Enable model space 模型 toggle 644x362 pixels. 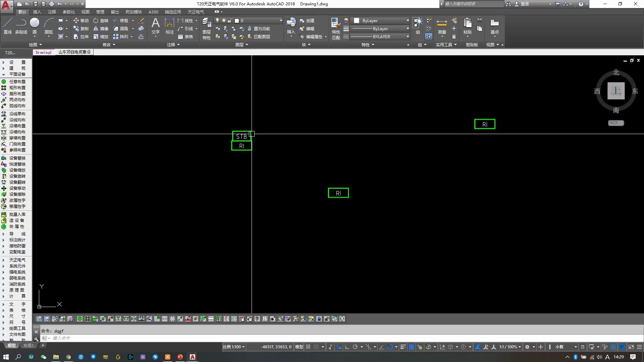click(x=299, y=347)
